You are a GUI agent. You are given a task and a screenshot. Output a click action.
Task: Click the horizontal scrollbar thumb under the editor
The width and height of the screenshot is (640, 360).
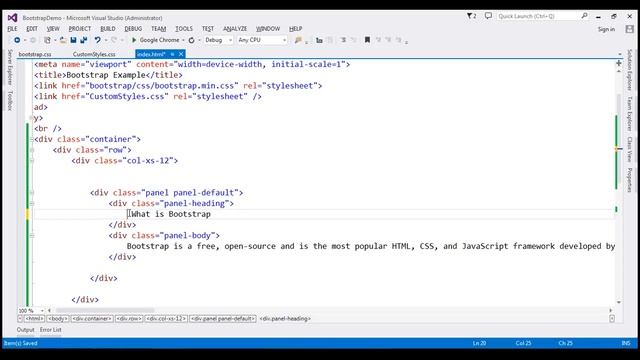coord(105,311)
